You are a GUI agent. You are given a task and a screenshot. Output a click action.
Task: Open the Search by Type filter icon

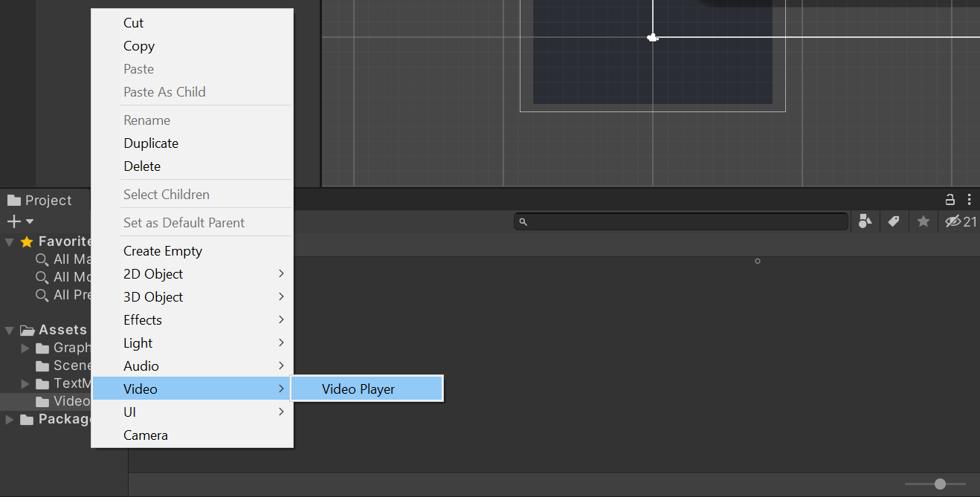point(865,221)
